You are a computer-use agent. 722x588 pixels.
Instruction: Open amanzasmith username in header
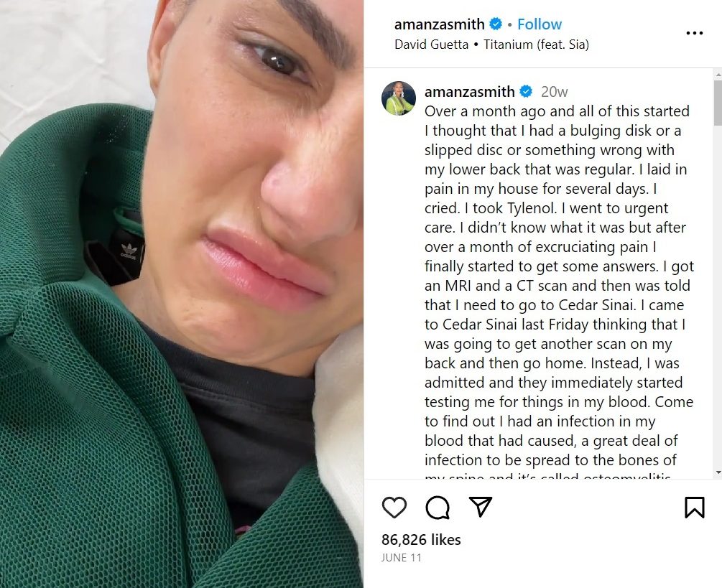coord(439,24)
